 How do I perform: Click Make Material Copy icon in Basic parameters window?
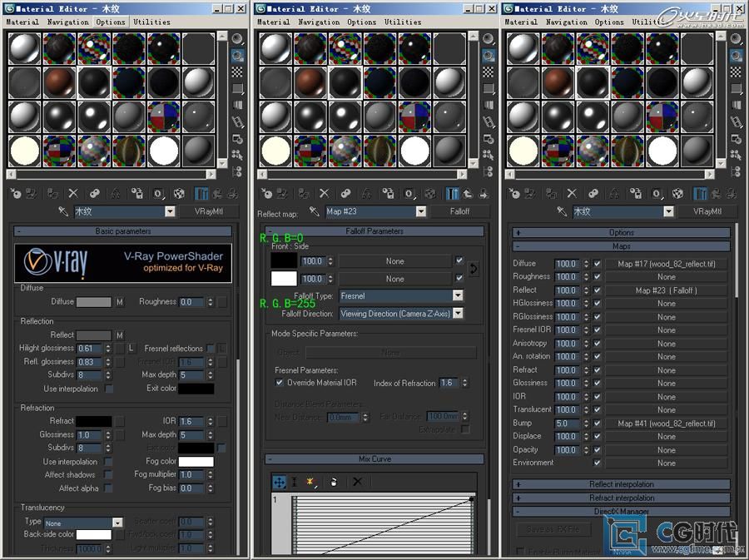(95, 193)
